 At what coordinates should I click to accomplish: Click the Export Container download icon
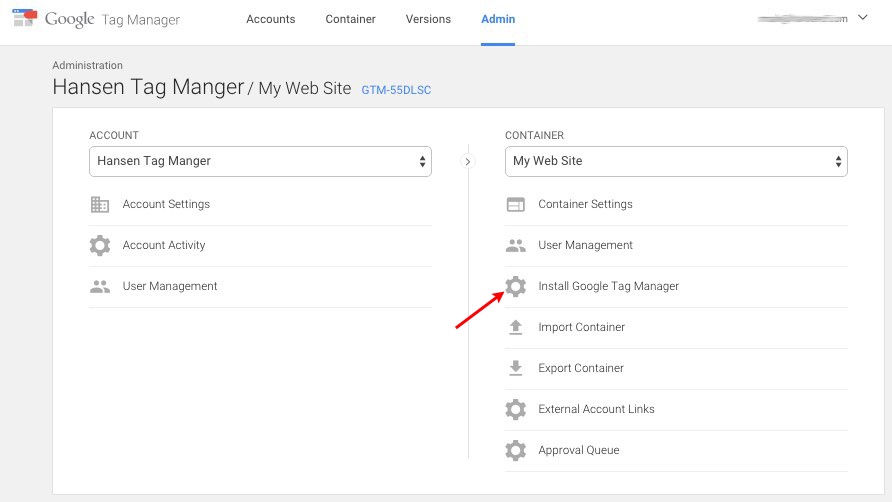point(516,368)
